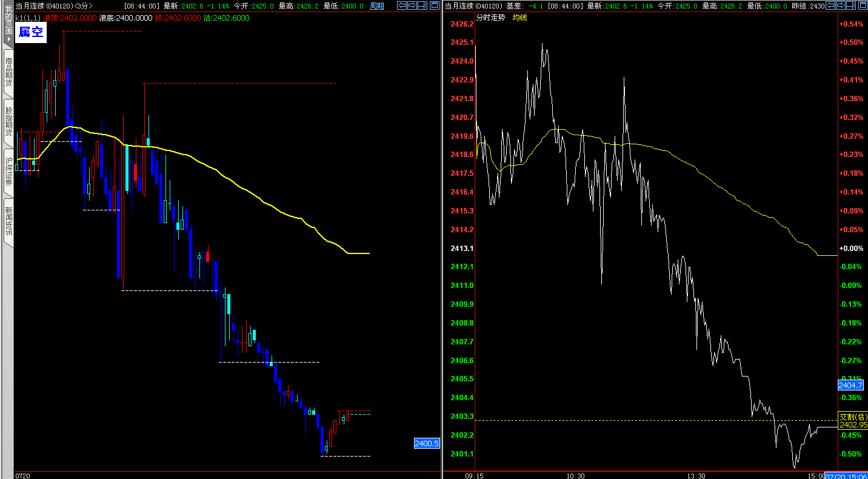
Task: Click the 基差: -4.1 value in right header
Action: [x=524, y=5]
